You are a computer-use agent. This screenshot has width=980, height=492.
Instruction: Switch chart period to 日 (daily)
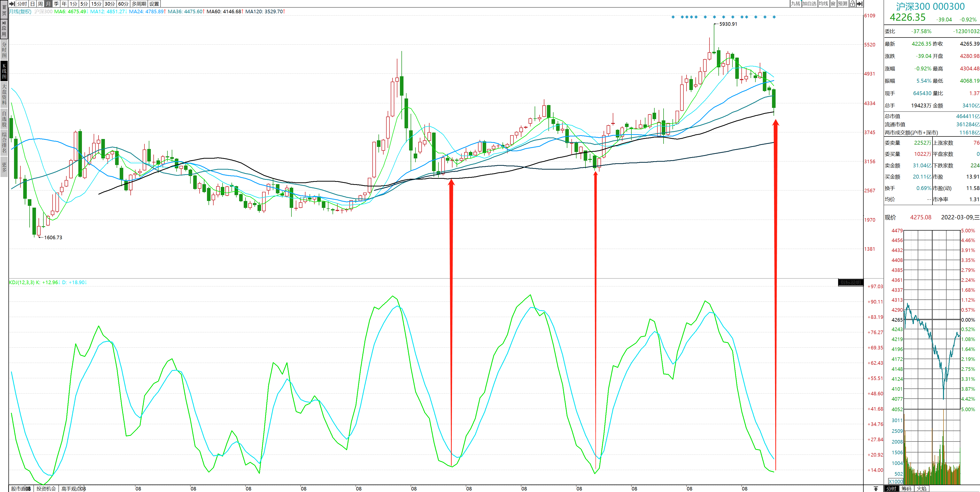pyautogui.click(x=32, y=4)
